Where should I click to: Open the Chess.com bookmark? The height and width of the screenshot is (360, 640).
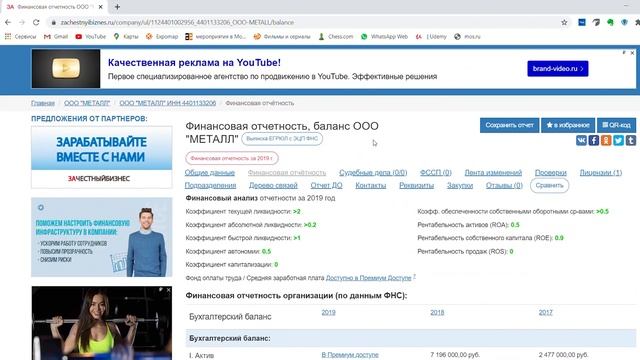point(336,37)
